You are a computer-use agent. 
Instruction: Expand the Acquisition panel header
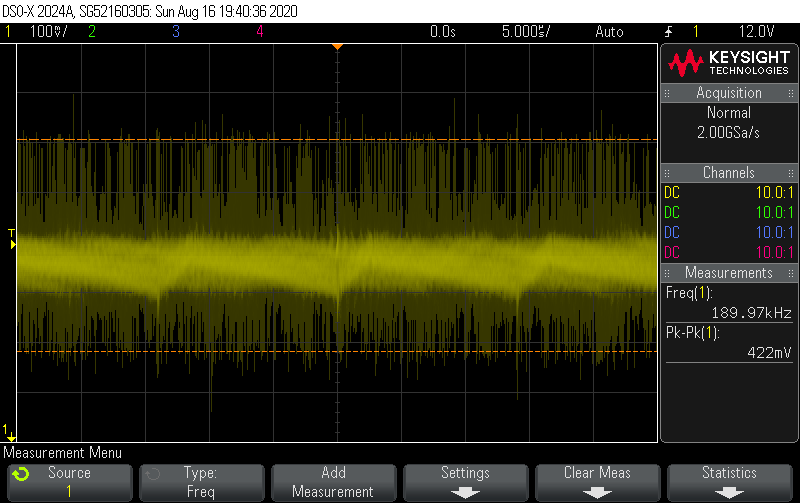[x=729, y=93]
